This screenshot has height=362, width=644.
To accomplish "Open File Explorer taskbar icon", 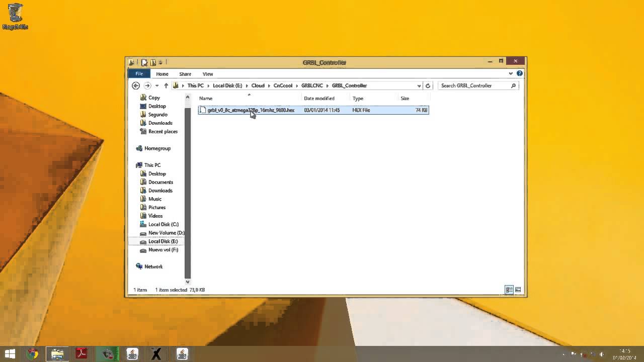I will (57, 354).
